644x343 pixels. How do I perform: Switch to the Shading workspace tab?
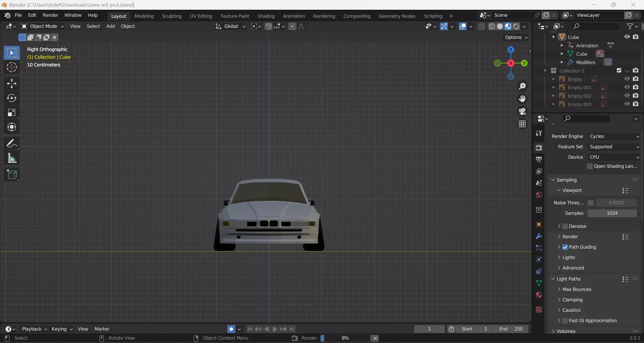(266, 16)
